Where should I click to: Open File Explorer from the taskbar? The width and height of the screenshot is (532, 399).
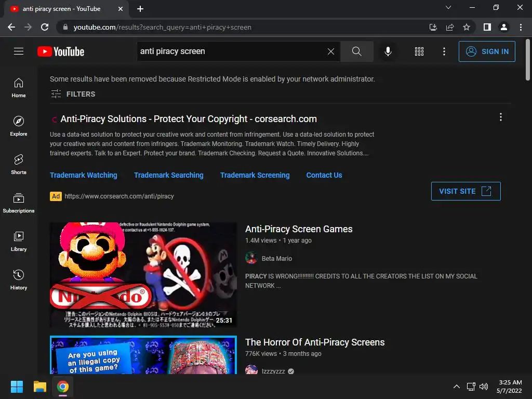click(x=39, y=387)
